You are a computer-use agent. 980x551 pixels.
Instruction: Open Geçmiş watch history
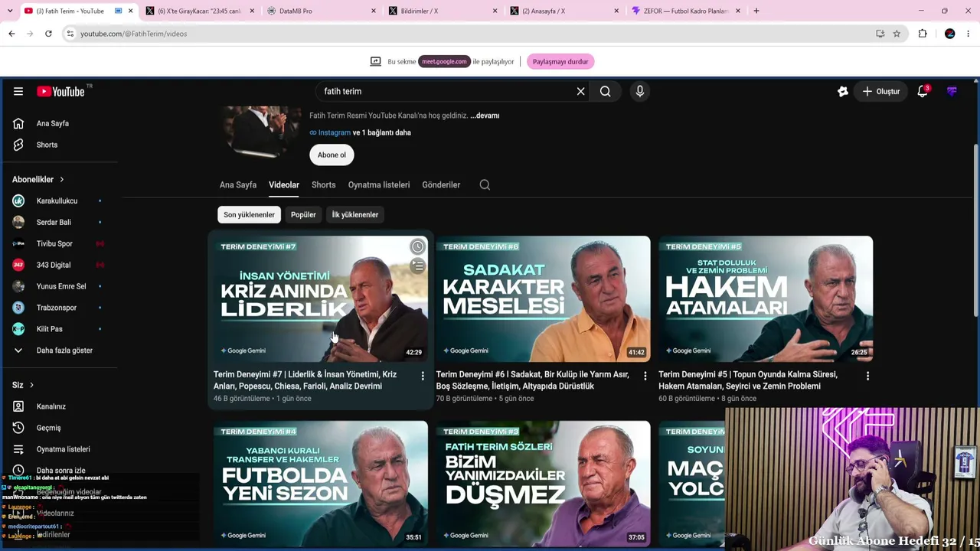click(x=48, y=428)
